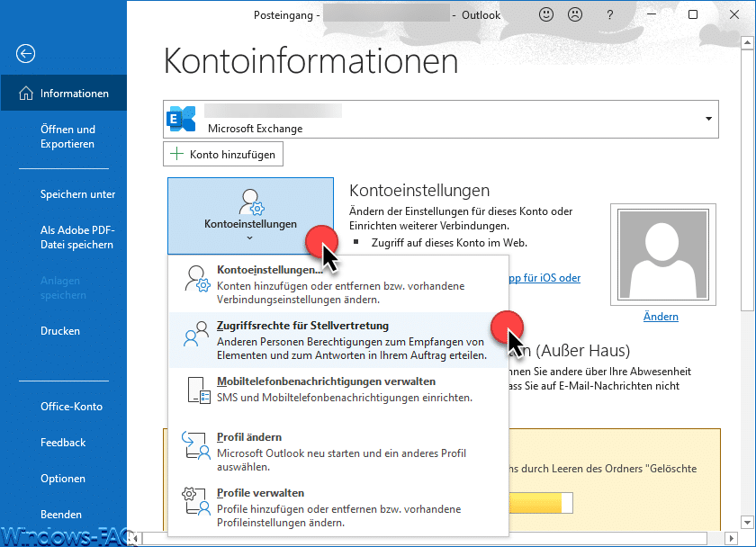Choose Kontoeinstellungen... from the dropdown menu
This screenshot has width=756, height=547.
(x=338, y=284)
